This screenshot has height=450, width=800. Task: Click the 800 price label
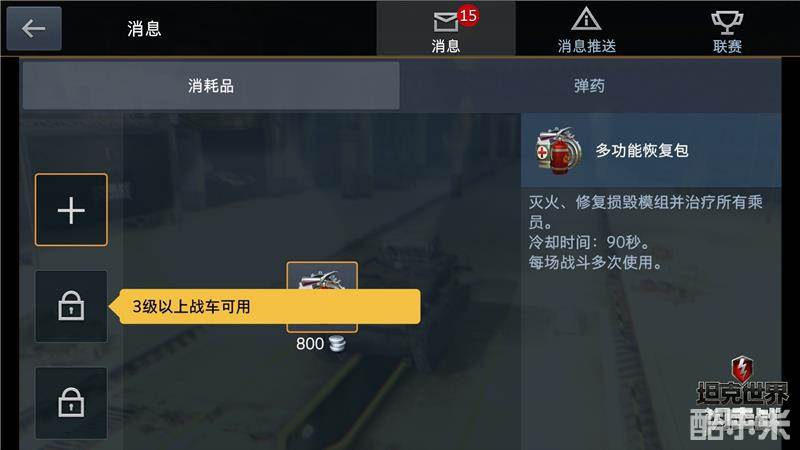(310, 344)
